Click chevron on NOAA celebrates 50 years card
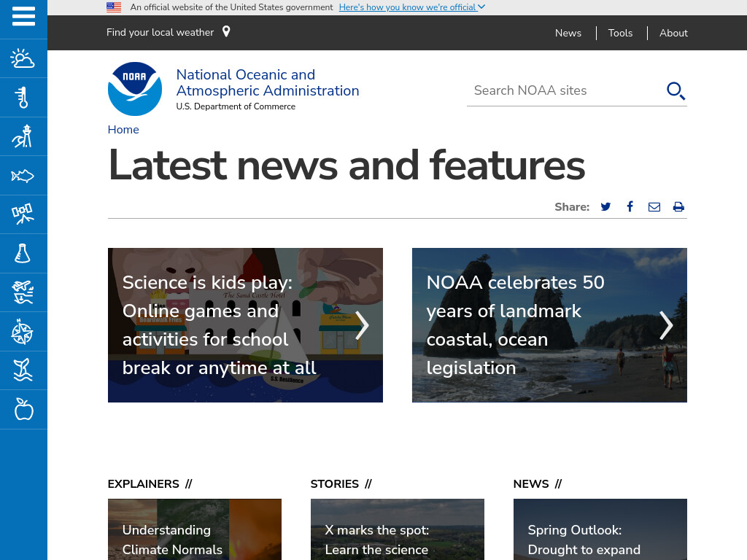The height and width of the screenshot is (560, 747). point(666,326)
